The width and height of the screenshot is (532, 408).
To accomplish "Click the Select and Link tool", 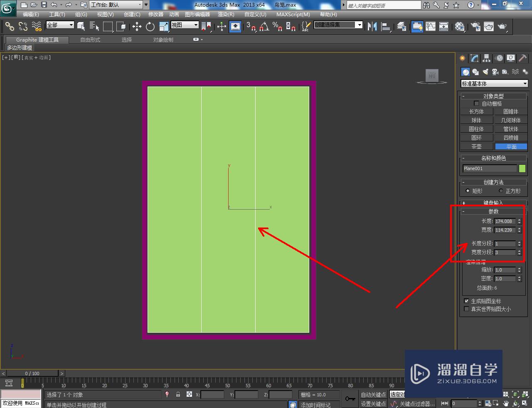I will pos(10,27).
